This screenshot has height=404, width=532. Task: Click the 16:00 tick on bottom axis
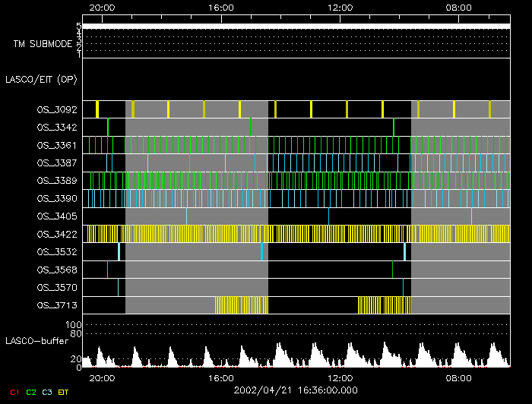click(x=220, y=377)
